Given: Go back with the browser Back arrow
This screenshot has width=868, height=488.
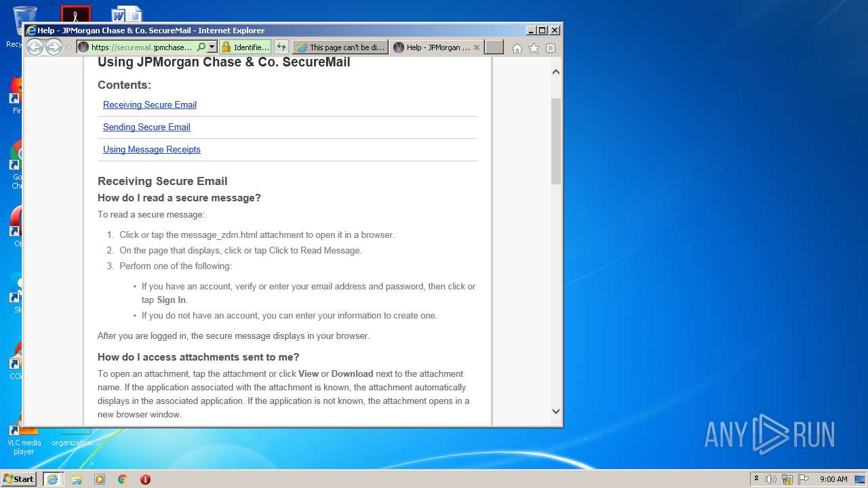Looking at the screenshot, I should 35,47.
